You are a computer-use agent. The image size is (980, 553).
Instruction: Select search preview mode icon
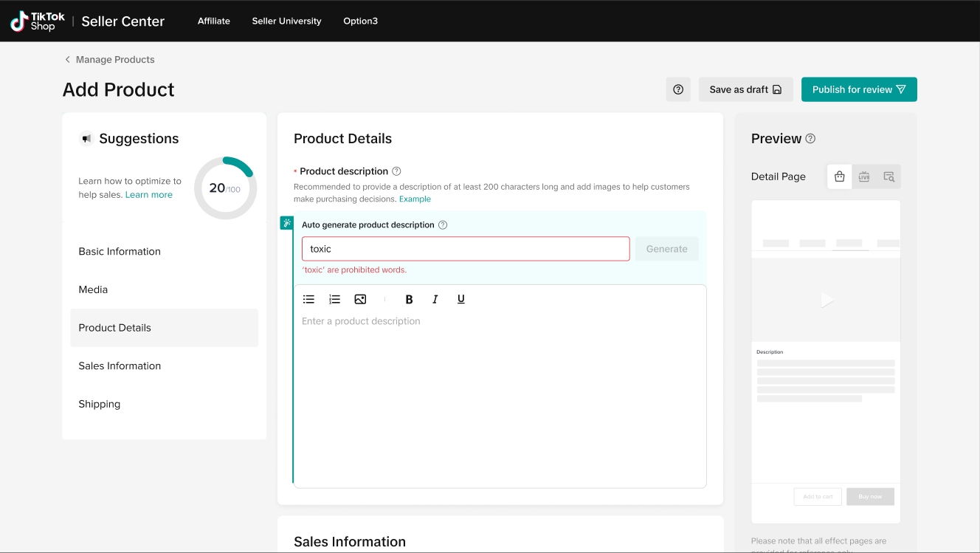(888, 176)
